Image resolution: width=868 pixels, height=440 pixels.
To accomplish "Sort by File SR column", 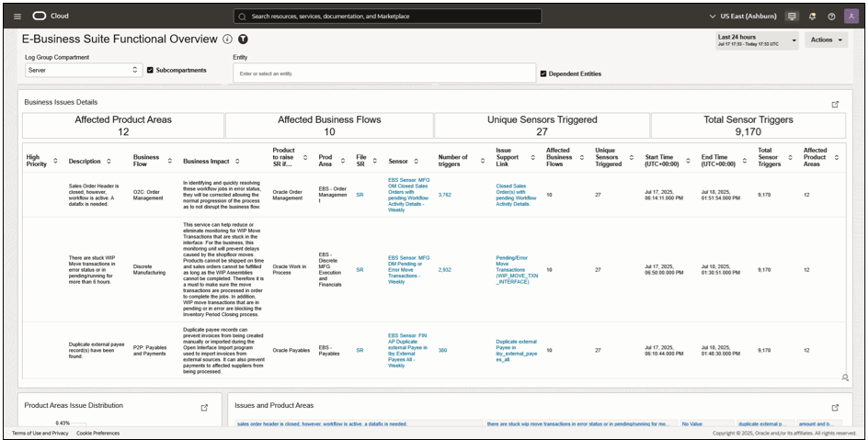I will (x=375, y=161).
